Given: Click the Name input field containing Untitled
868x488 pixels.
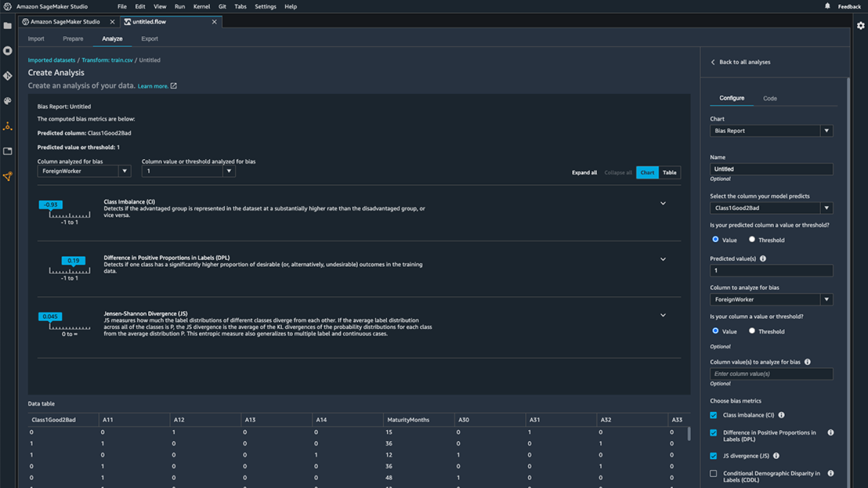Looking at the screenshot, I should click(771, 169).
